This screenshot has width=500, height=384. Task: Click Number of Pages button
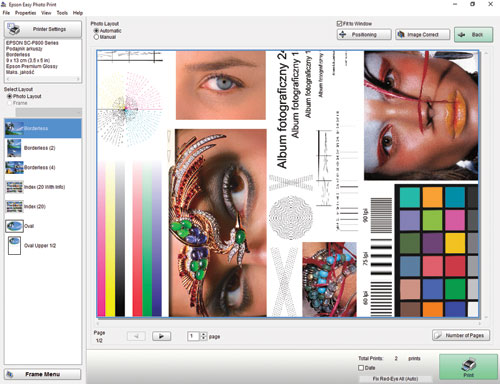click(461, 335)
